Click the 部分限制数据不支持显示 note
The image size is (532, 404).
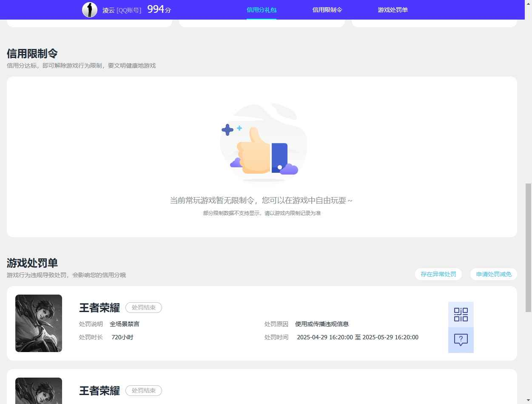[x=262, y=213]
